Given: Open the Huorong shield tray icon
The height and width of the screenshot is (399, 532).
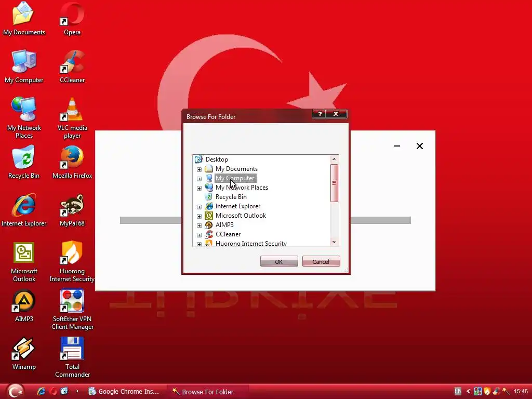Looking at the screenshot, I should tap(487, 391).
